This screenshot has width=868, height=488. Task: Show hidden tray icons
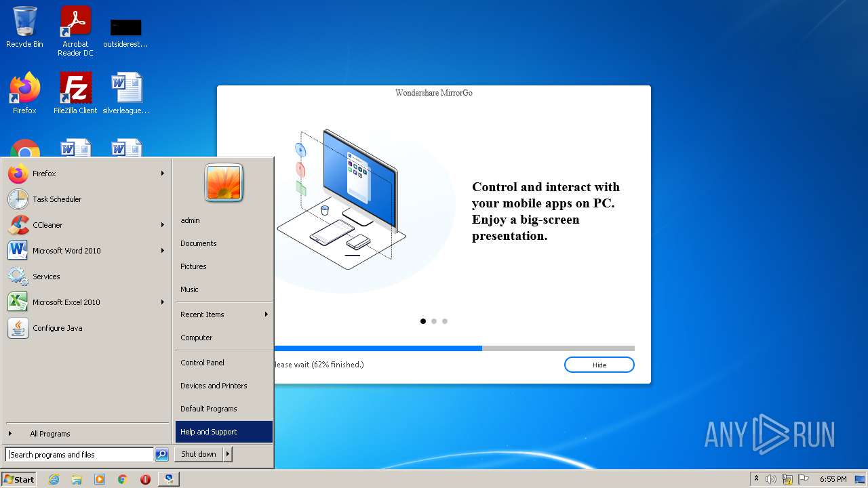coord(756,479)
